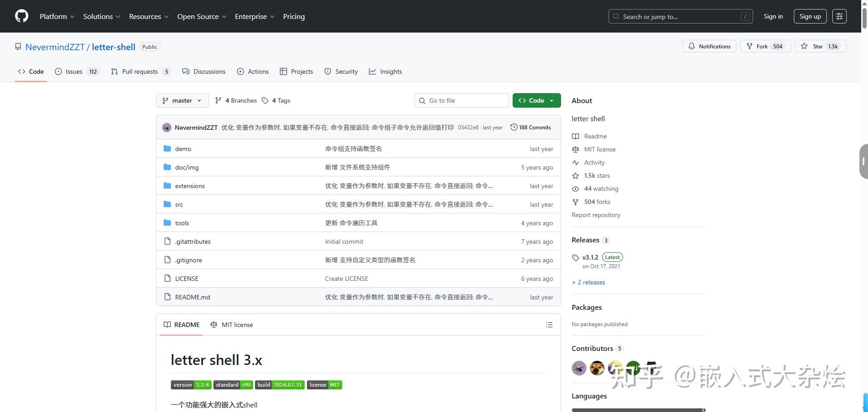This screenshot has width=868, height=412.
Task: Open the README.md file
Action: pyautogui.click(x=193, y=297)
